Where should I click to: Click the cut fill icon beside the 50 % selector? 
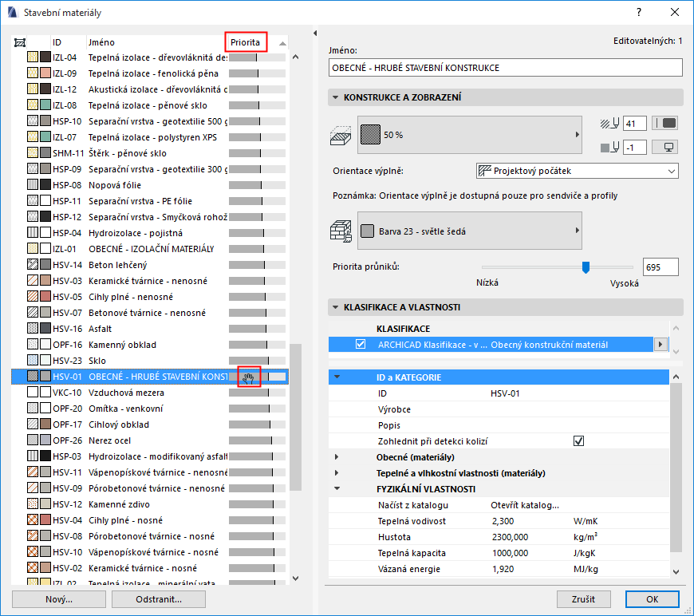pyautogui.click(x=341, y=135)
